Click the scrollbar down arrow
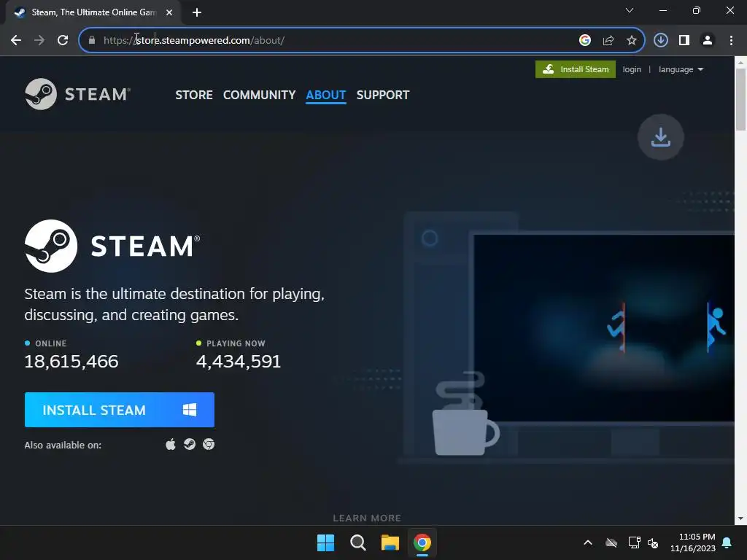Screen dimensions: 747x560 (x=741, y=518)
